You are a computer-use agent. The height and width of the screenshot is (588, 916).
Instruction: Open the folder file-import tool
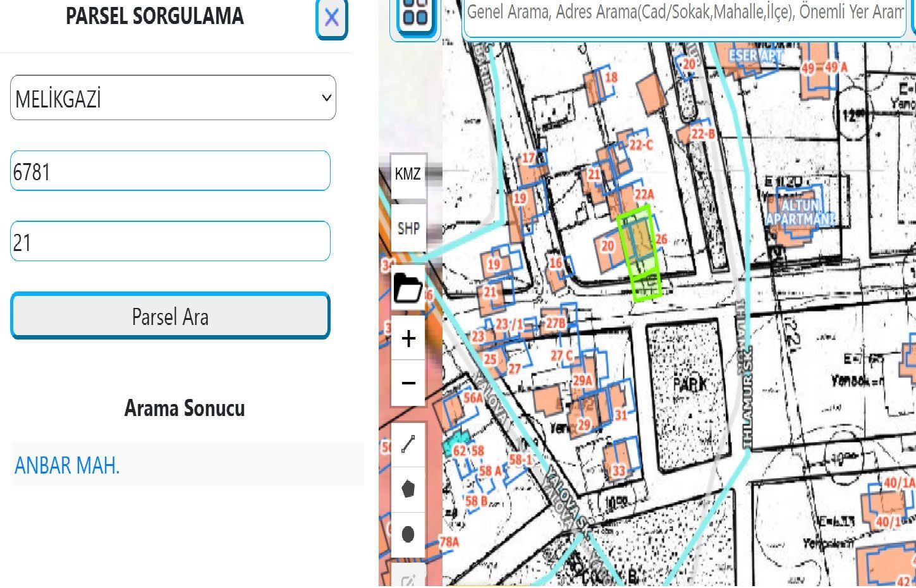[408, 288]
